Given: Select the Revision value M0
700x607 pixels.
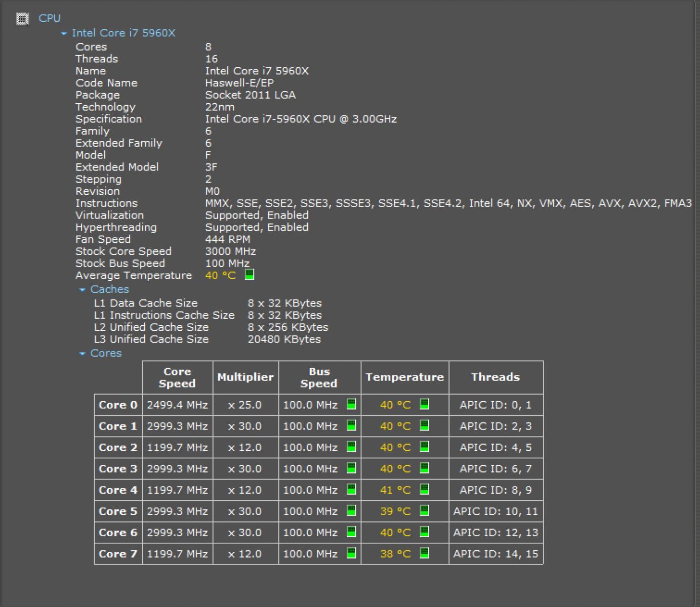Looking at the screenshot, I should point(212,191).
